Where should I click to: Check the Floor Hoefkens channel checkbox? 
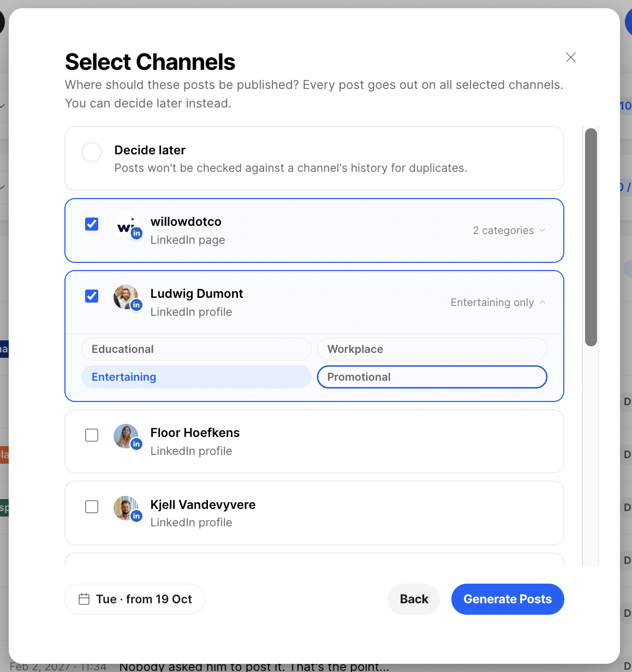click(x=92, y=435)
